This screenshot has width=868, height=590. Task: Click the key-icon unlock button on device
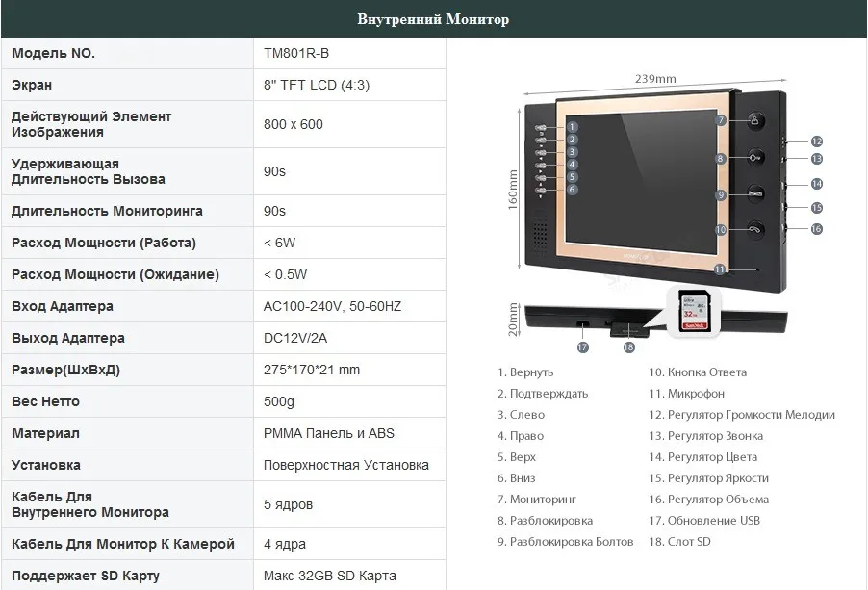[755, 158]
